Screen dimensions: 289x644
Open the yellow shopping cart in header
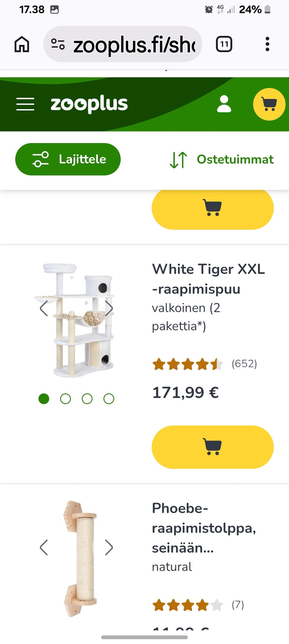[269, 104]
